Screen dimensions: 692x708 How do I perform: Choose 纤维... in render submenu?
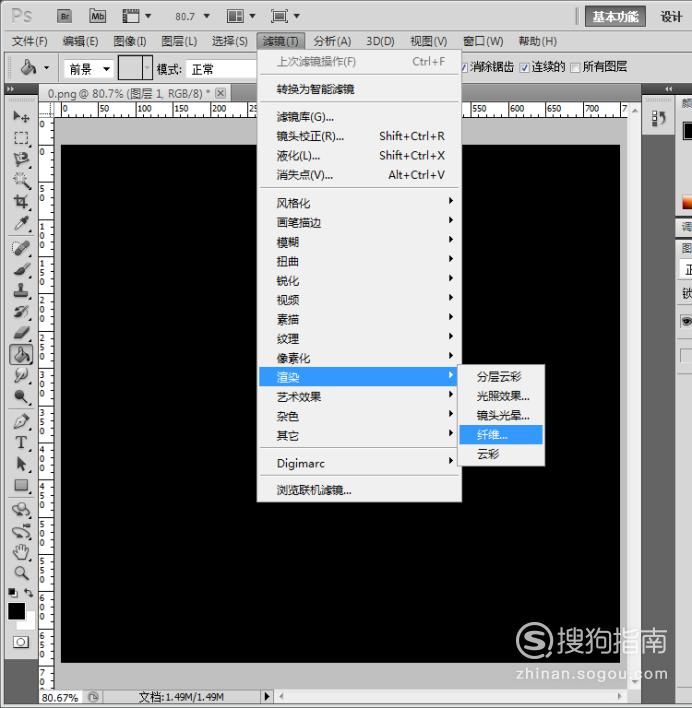pyautogui.click(x=501, y=435)
